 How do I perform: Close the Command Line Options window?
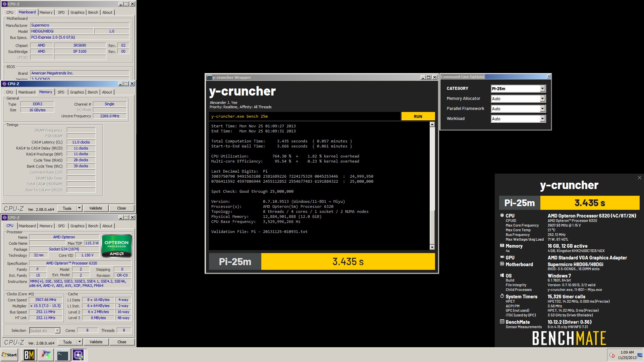tap(548, 77)
